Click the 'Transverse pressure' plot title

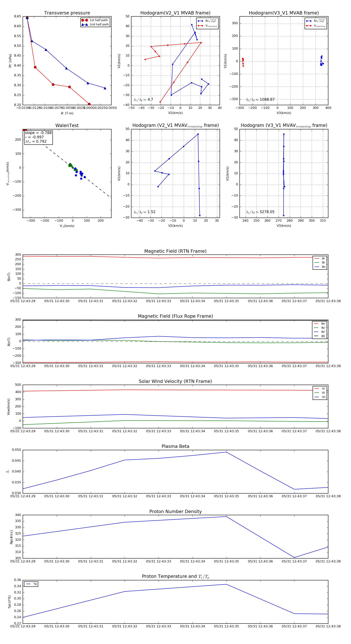coord(67,13)
